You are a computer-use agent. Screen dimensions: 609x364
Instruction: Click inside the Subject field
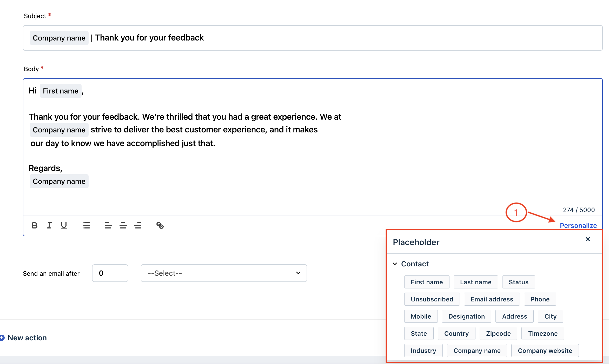pos(364,38)
